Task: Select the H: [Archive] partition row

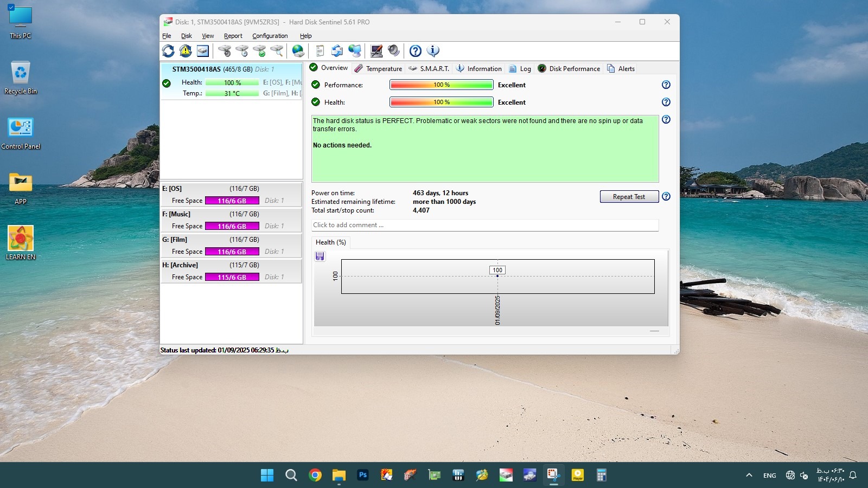Action: [232, 271]
